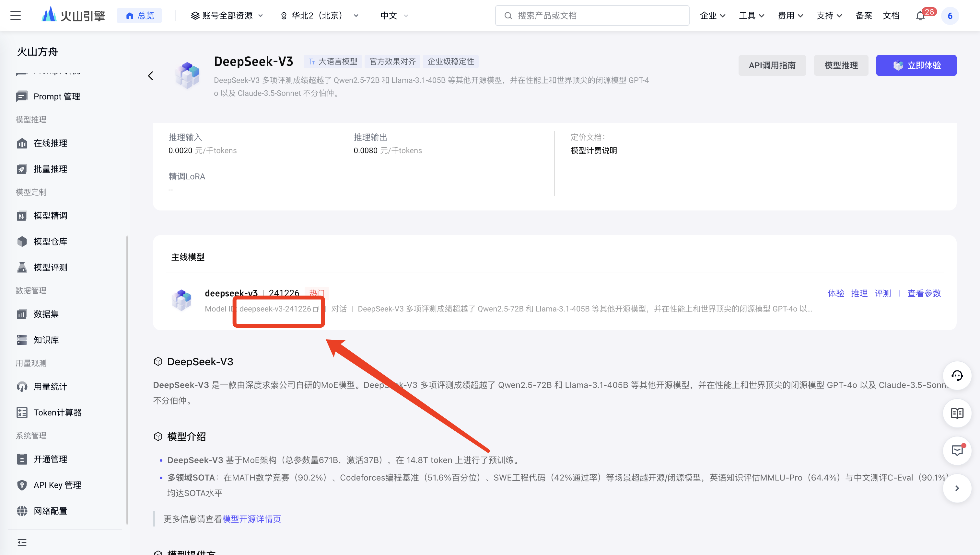
Task: Copy the deepseek-v3-241226 model ID
Action: [316, 309]
